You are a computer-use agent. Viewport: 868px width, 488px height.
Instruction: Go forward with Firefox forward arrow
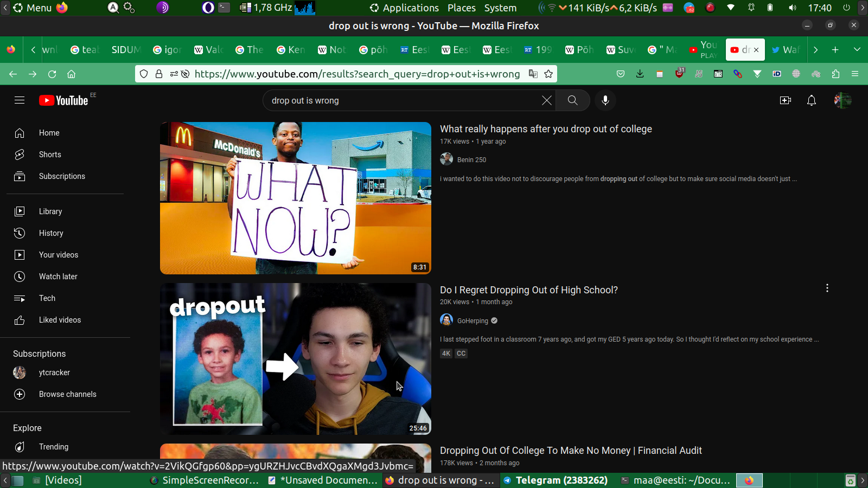click(x=33, y=74)
